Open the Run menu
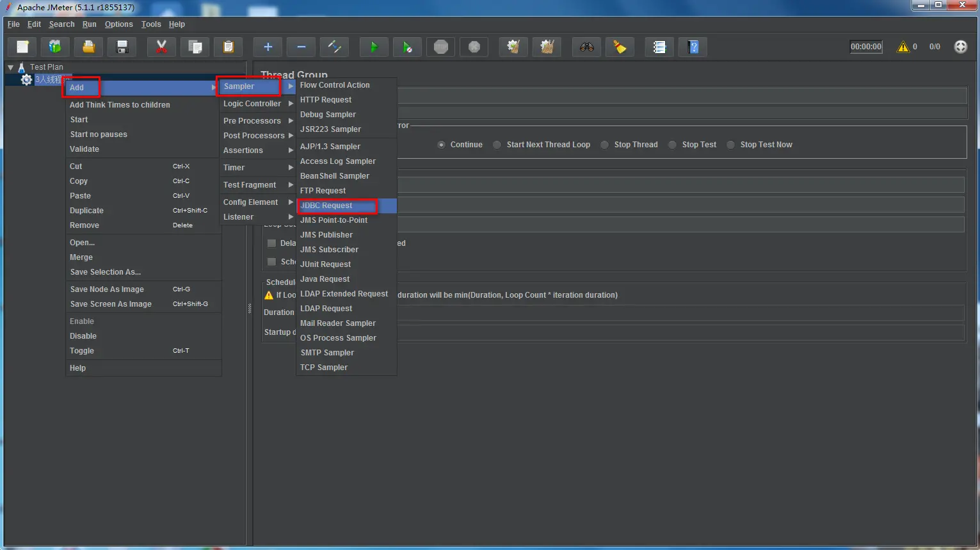 [89, 24]
